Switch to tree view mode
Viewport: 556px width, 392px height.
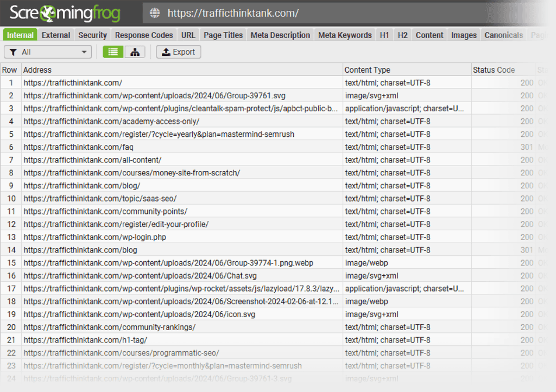pos(135,52)
